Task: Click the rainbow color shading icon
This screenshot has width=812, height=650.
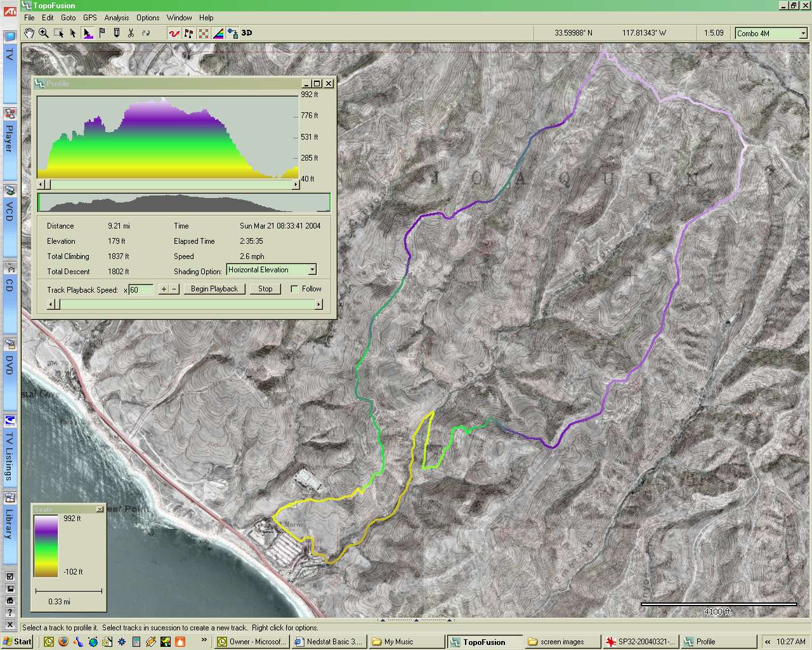Action: (x=218, y=33)
